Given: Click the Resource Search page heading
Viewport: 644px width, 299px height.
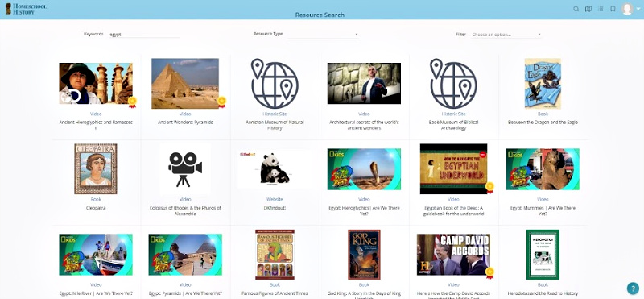Looking at the screenshot, I should (320, 15).
